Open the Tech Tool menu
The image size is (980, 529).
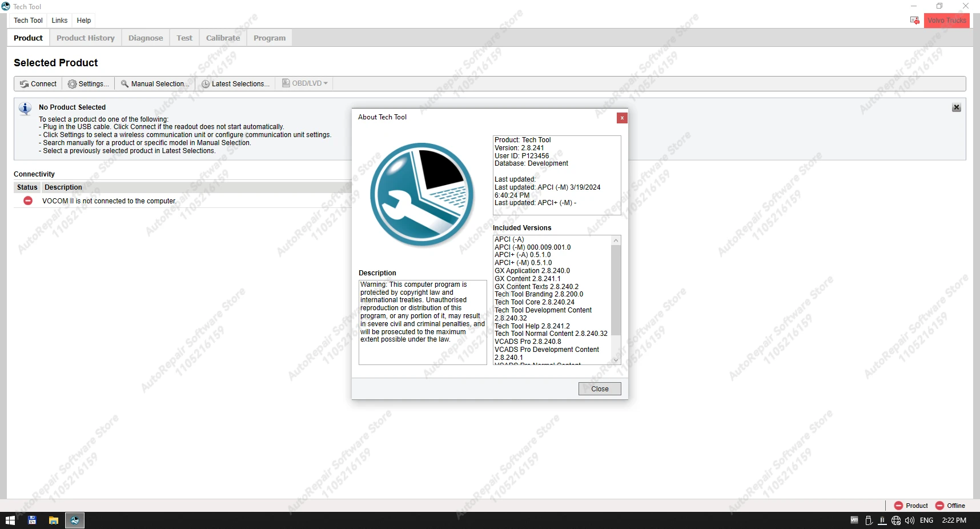pyautogui.click(x=28, y=21)
